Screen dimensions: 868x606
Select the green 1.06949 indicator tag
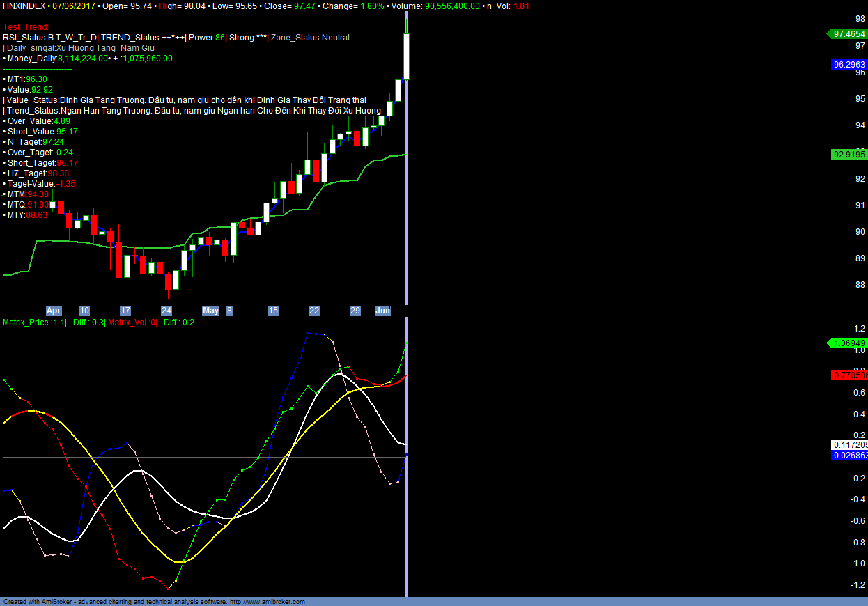[848, 343]
